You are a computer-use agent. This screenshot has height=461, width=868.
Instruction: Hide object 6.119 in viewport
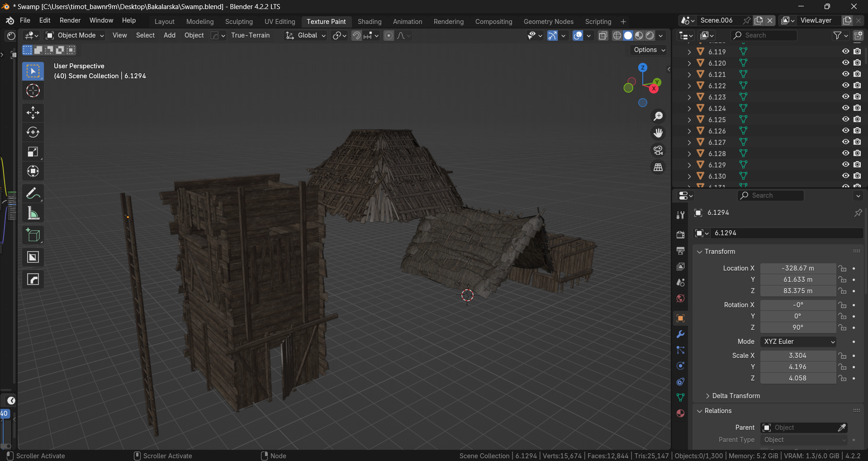pyautogui.click(x=845, y=52)
